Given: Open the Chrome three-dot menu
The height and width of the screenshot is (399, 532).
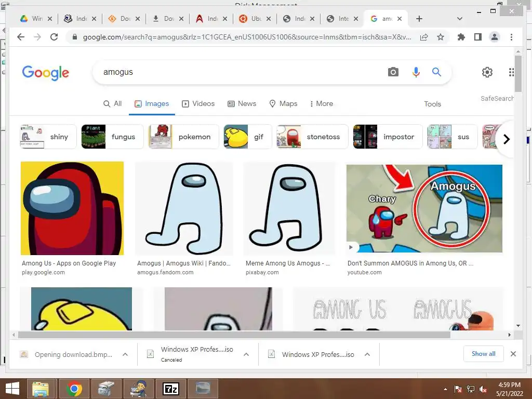Looking at the screenshot, I should 511,37.
